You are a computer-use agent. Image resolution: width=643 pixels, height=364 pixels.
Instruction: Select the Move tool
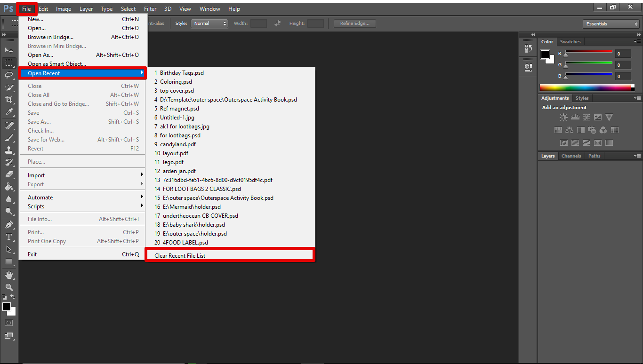pos(9,50)
